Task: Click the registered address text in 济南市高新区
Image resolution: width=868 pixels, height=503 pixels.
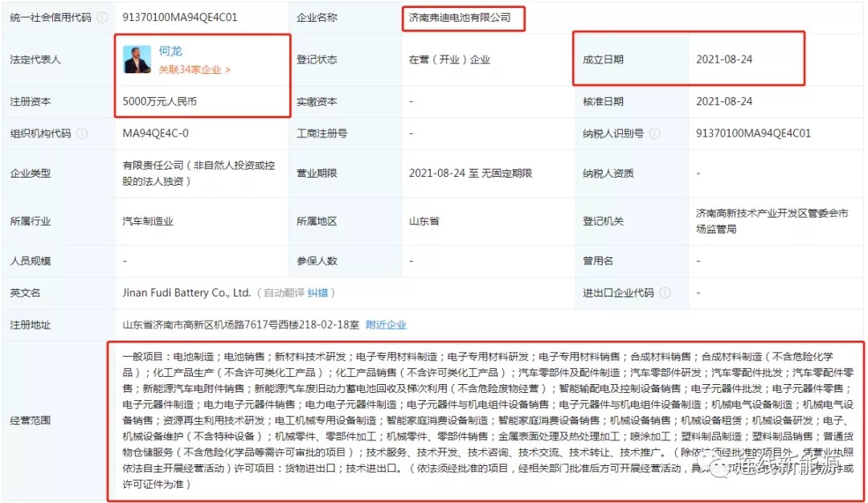Action: (240, 325)
